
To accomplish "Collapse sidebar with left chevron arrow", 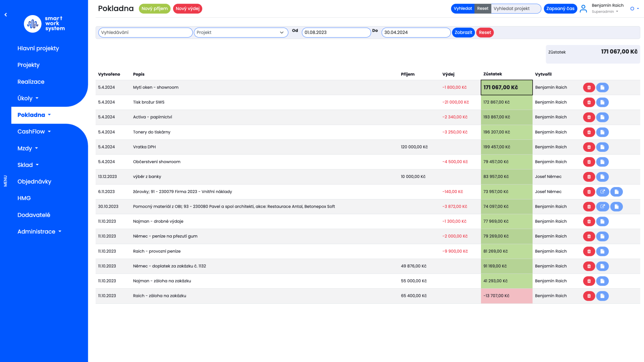I will point(6,15).
